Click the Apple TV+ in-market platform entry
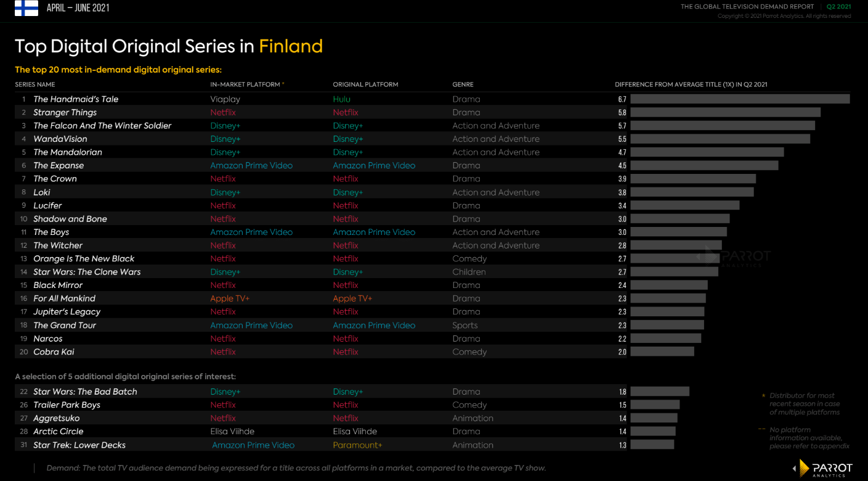This screenshot has width=868, height=481. click(x=230, y=298)
